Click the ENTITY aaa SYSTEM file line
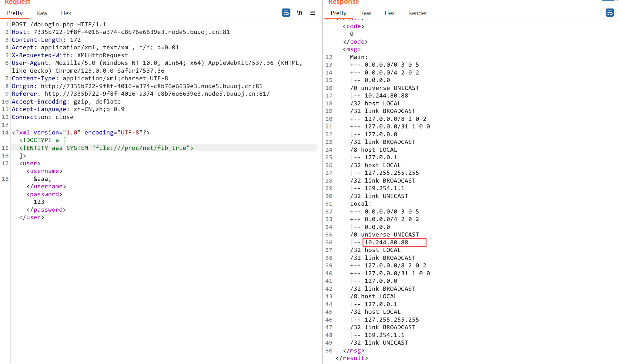The height and width of the screenshot is (364, 619). (x=106, y=148)
